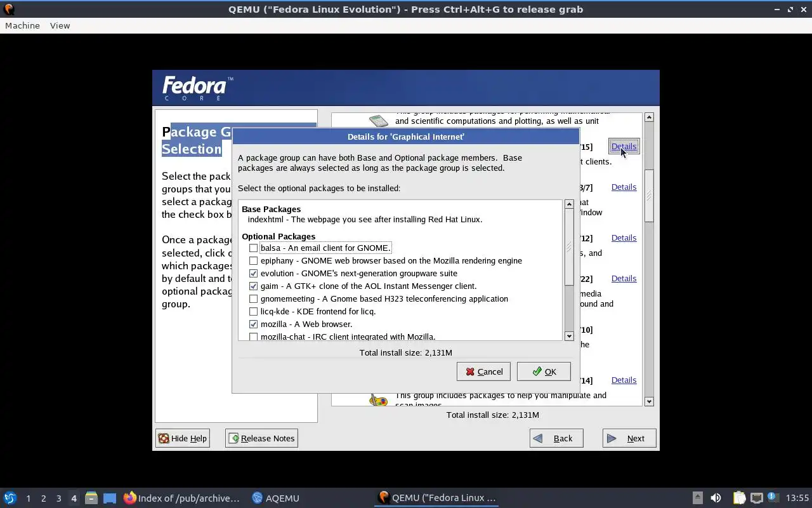The height and width of the screenshot is (508, 812).
Task: Click the right arrow icon on Next
Action: pos(612,438)
